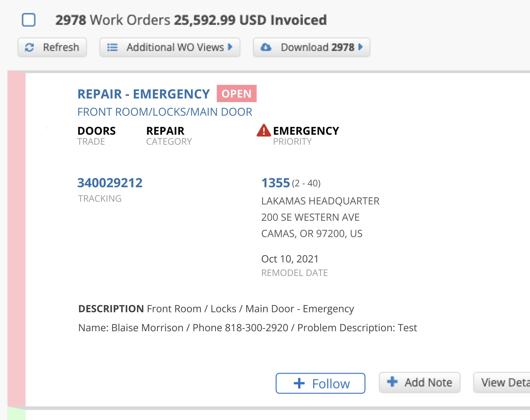Viewport: 530px width, 420px height.
Task: Open location 1355 link
Action: (x=275, y=183)
